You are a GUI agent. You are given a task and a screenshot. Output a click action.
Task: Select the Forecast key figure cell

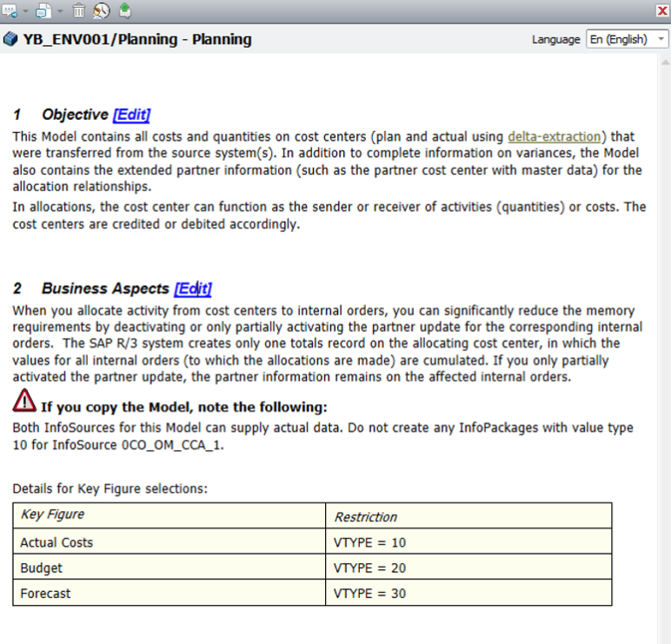169,594
